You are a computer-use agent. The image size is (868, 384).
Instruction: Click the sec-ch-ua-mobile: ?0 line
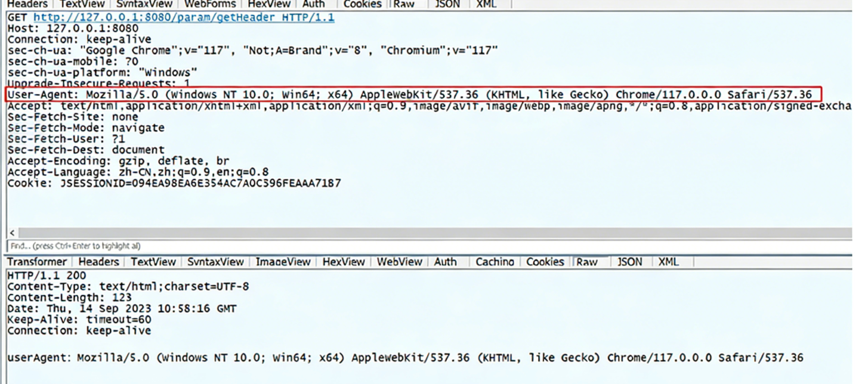[x=73, y=61]
